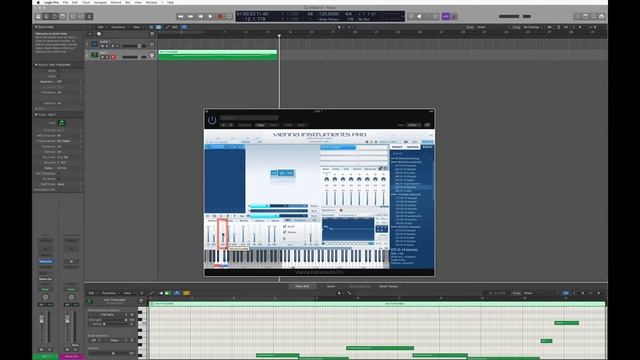640x360 pixels.
Task: Toggle plugin power button in Vienna window
Action: 212,120
